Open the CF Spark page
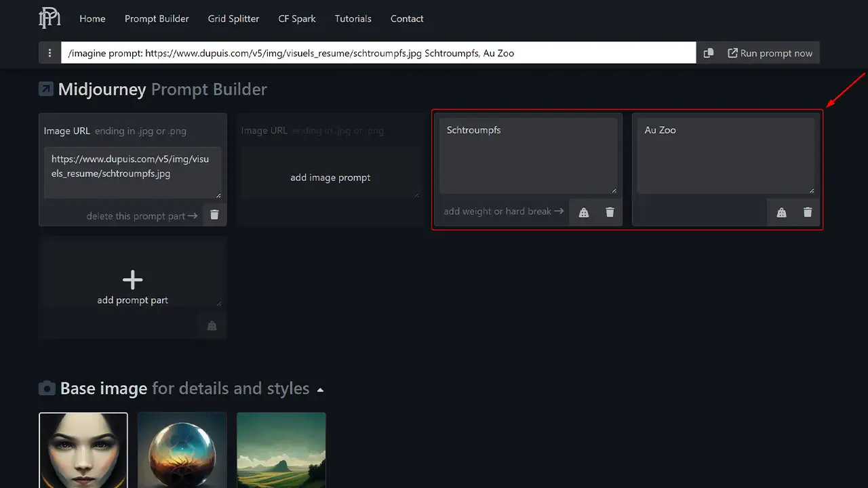Viewport: 868px width, 488px height. click(x=297, y=18)
